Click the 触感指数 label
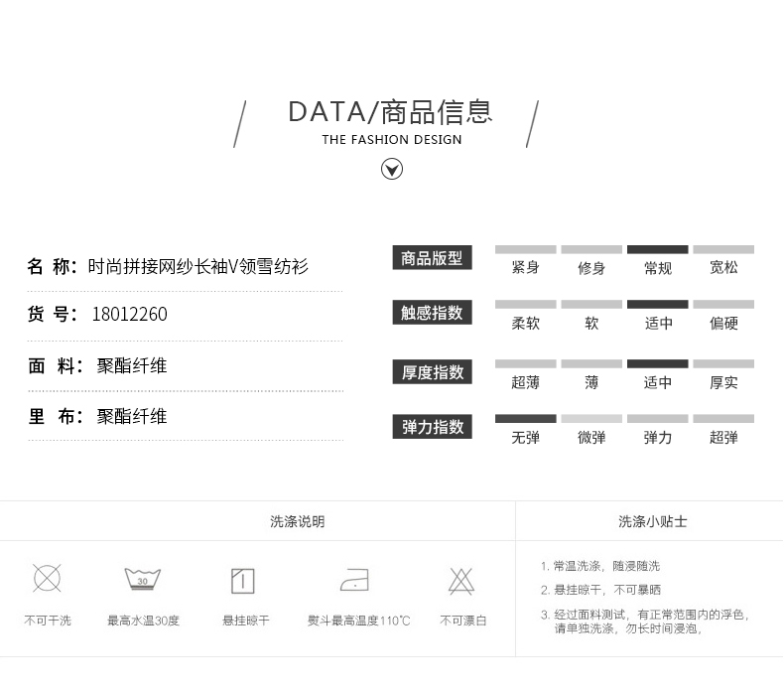This screenshot has width=784, height=692. point(432,314)
